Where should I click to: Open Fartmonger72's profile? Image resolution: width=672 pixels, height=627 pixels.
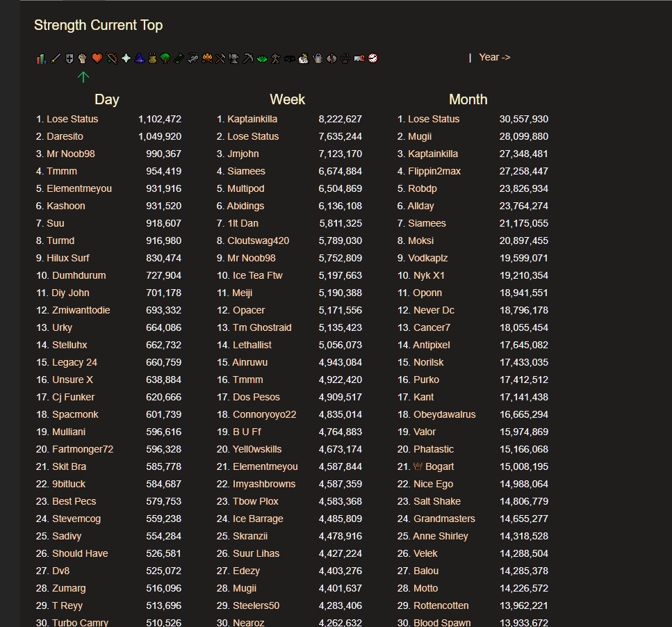point(83,449)
